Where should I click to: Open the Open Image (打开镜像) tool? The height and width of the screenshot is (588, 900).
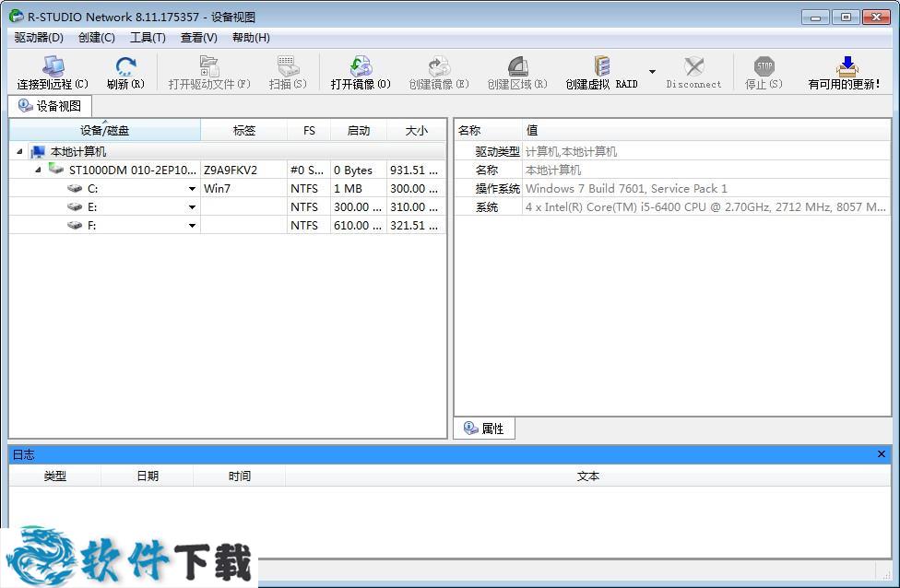361,67
